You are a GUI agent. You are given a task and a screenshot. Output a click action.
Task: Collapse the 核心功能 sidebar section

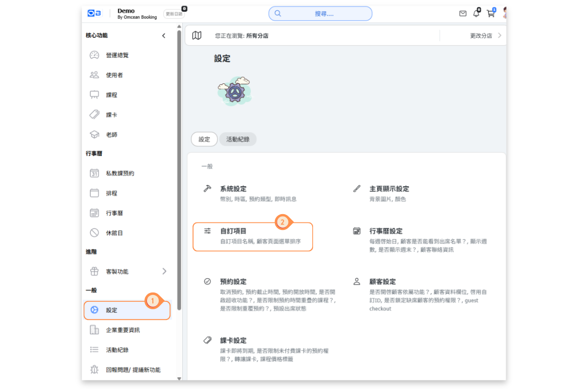tap(164, 36)
